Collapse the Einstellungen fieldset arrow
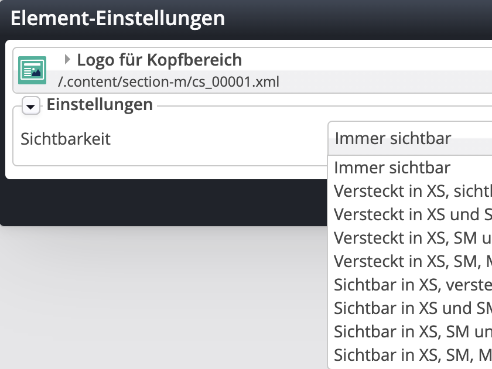Screen dimensions: 492x369 tap(31, 106)
